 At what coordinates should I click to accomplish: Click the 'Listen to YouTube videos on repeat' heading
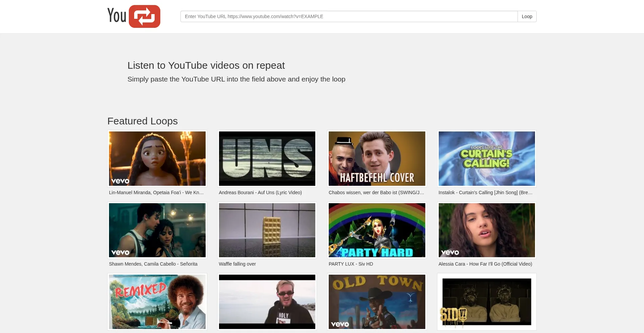click(206, 65)
